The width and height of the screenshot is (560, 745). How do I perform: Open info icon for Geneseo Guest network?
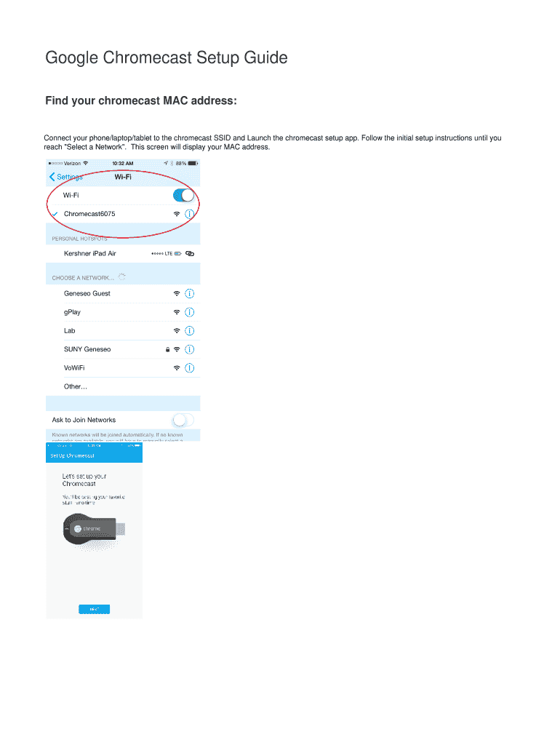point(189,294)
